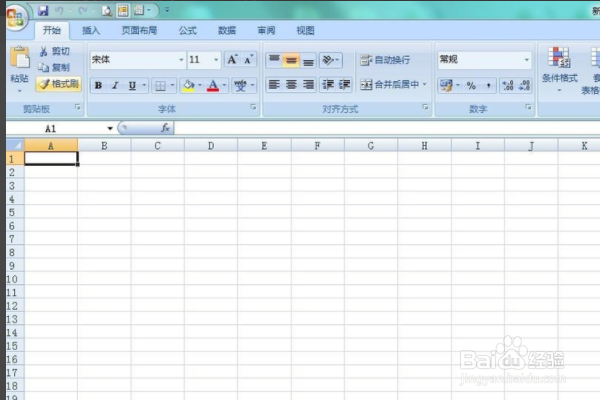Image resolution: width=600 pixels, height=400 pixels.
Task: Toggle italic formatting
Action: click(115, 85)
